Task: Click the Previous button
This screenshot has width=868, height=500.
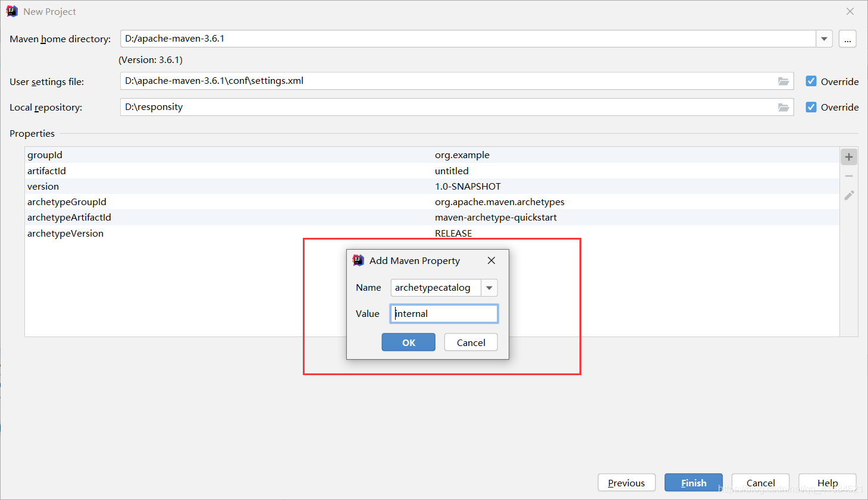Action: click(626, 483)
